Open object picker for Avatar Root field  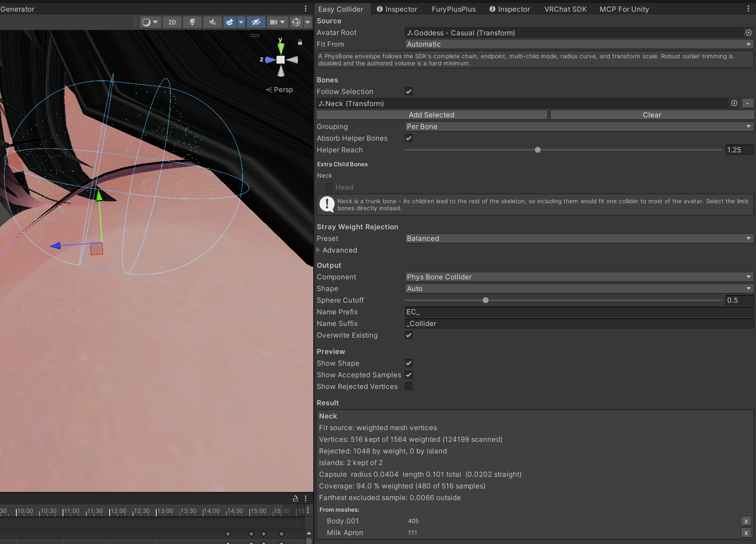[x=748, y=33]
